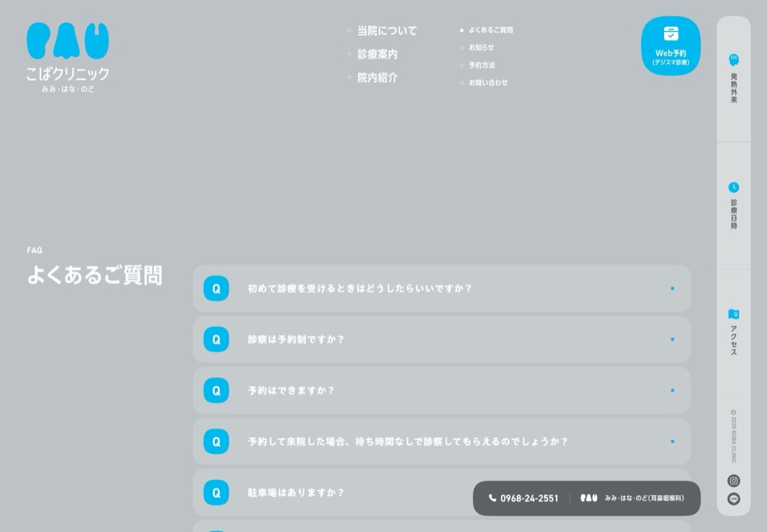Go to お問い合わせ nav link
767x532 pixels.
488,83
